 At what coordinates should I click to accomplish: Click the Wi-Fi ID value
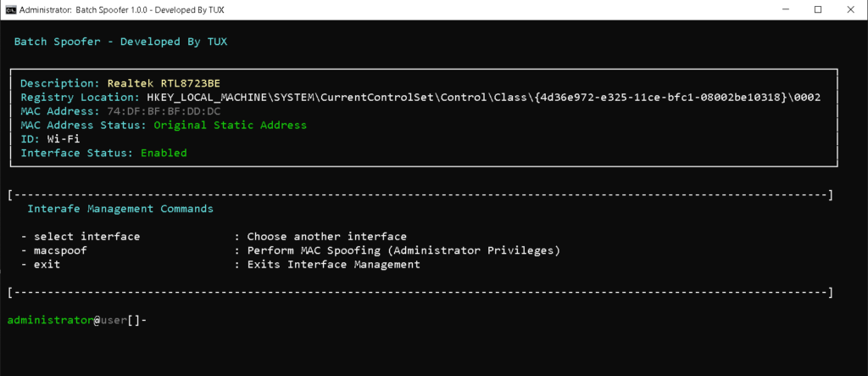[64, 139]
